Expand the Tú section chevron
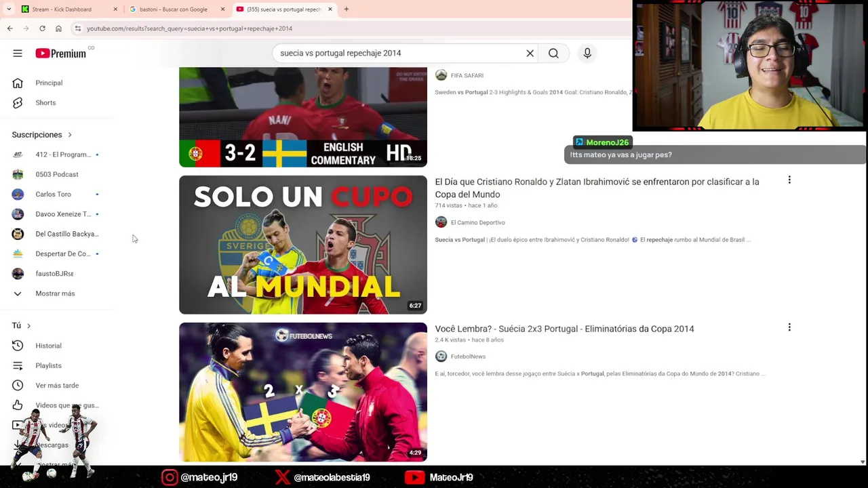This screenshot has height=488, width=868. click(x=28, y=326)
